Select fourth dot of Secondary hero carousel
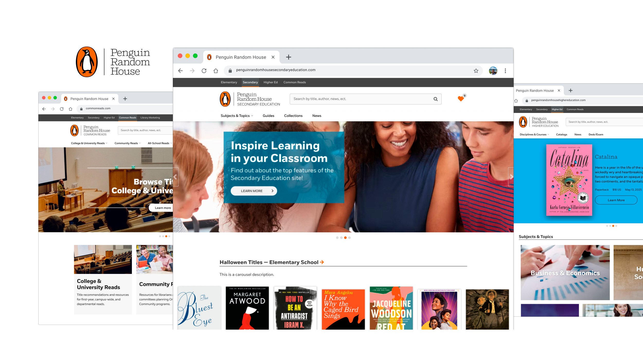The width and height of the screenshot is (643, 364). (349, 238)
